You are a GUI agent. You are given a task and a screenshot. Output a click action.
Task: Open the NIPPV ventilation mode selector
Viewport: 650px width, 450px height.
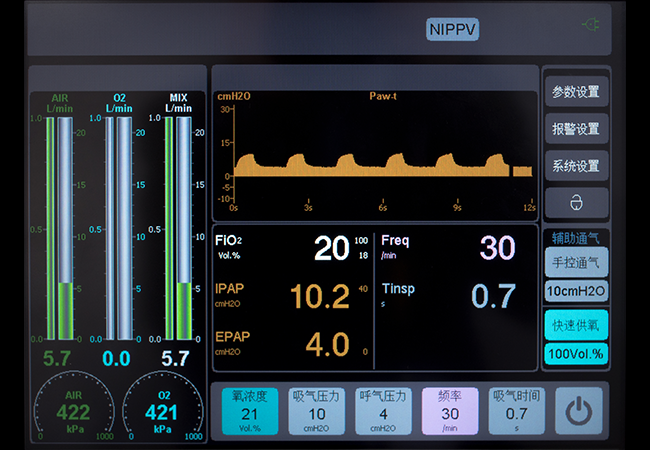coord(452,29)
